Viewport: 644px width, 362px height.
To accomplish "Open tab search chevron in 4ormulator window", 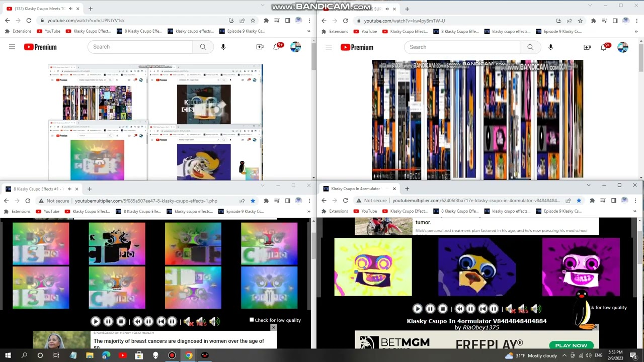I will (588, 185).
